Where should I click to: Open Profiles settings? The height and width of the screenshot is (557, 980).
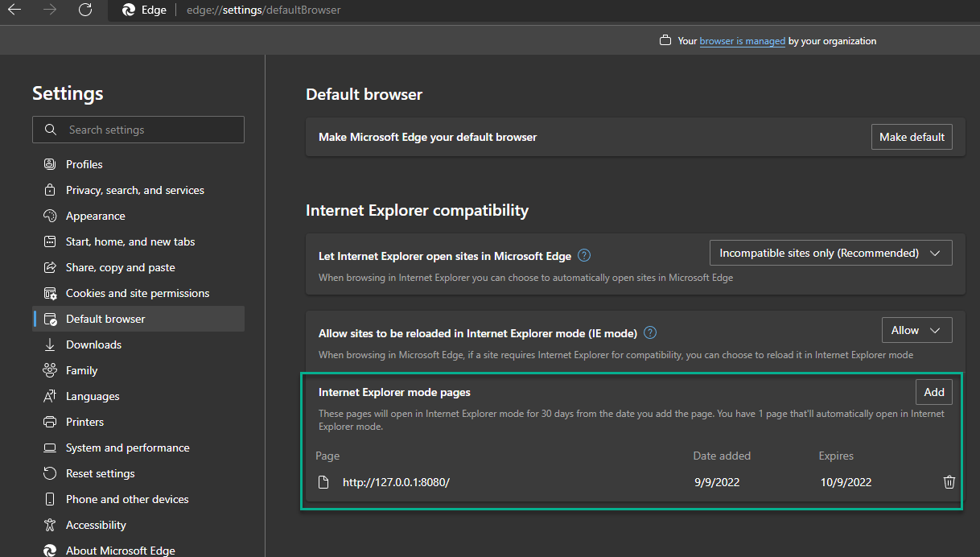[138, 164]
